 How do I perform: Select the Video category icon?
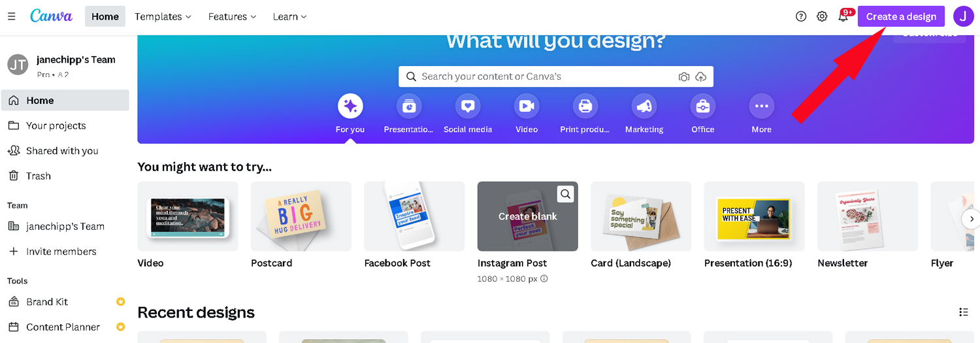pos(527,106)
